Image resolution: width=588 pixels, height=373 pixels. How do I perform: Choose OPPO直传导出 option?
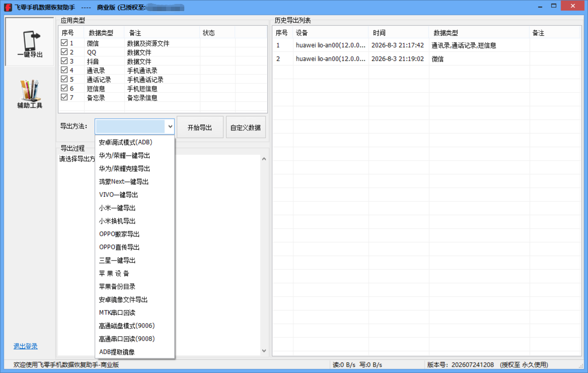coord(135,247)
